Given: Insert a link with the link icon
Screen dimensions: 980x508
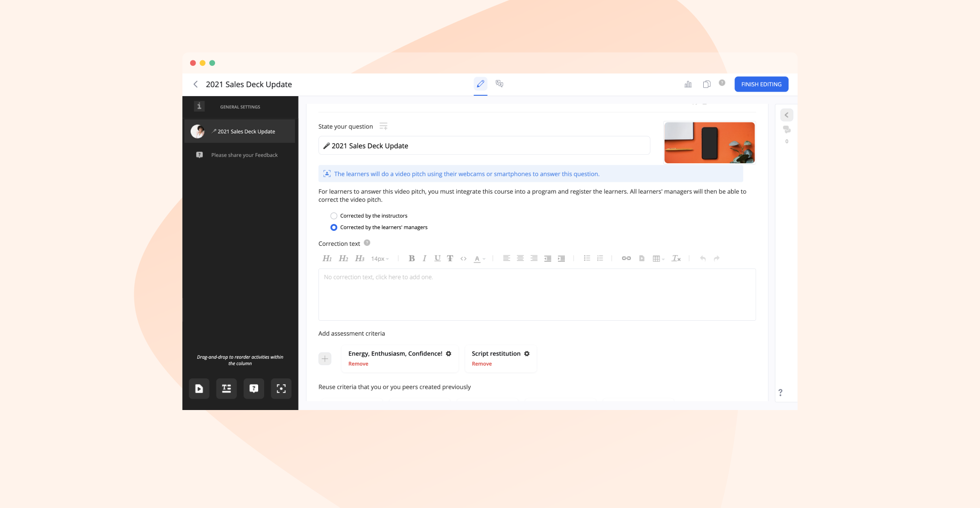Looking at the screenshot, I should coord(626,259).
